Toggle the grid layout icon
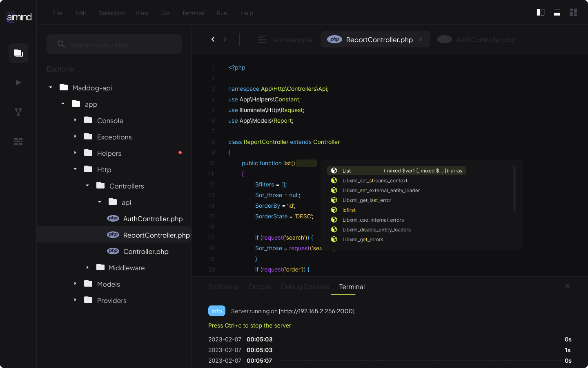The height and width of the screenshot is (368, 588). point(573,12)
